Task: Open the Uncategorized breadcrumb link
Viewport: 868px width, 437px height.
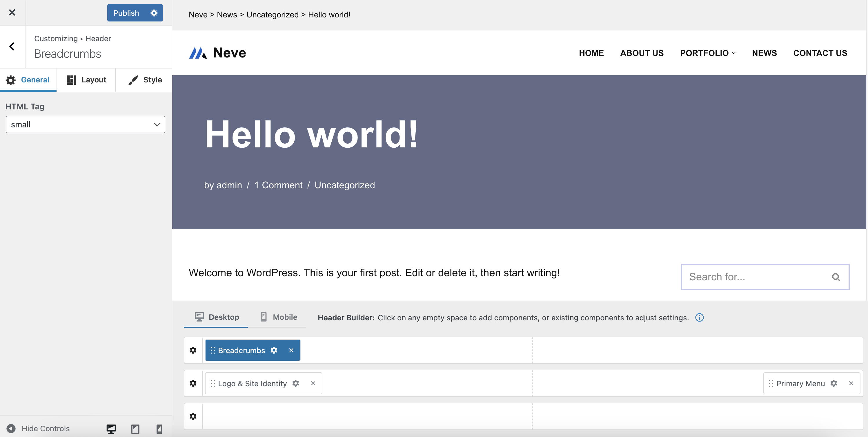Action: click(272, 15)
